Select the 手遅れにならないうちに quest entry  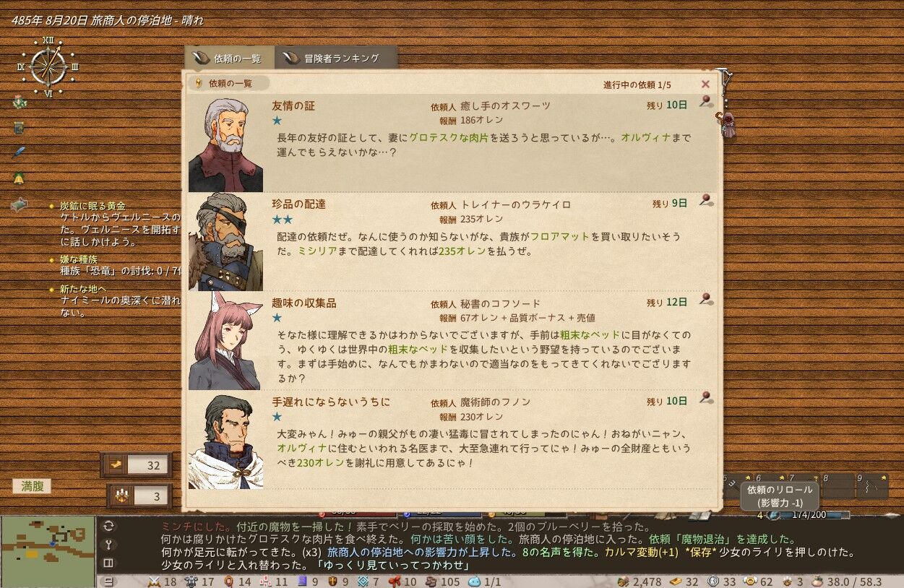click(x=451, y=438)
